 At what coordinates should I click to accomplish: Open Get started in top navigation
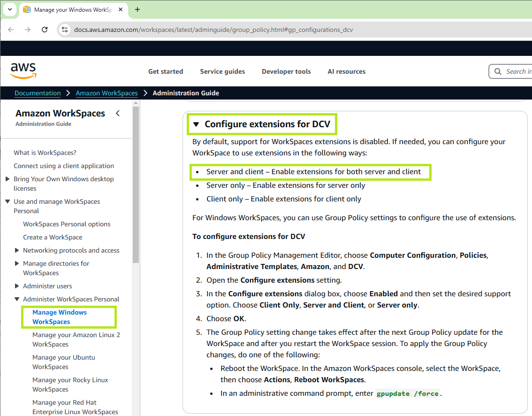pyautogui.click(x=166, y=71)
